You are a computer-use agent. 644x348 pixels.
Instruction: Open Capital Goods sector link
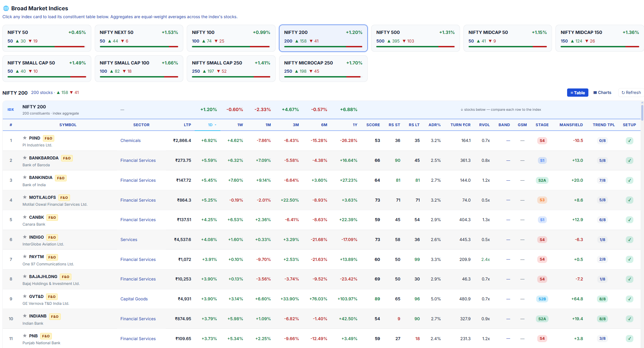(134, 299)
